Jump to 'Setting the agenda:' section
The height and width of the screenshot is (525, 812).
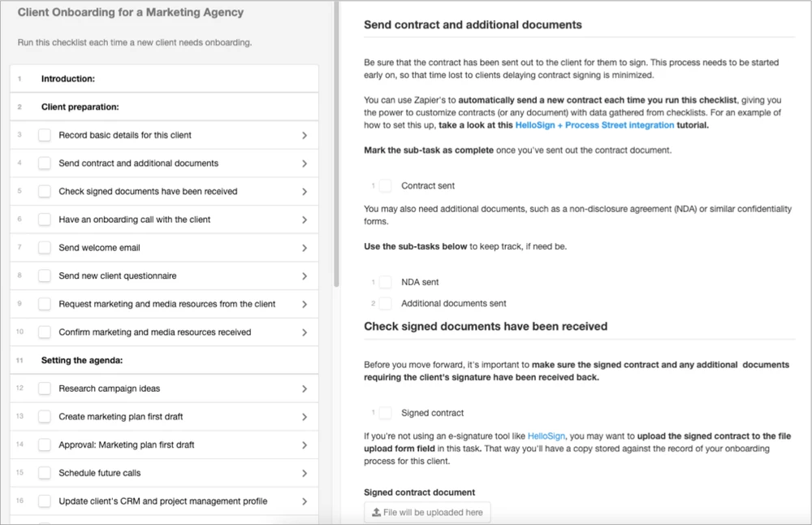pyautogui.click(x=81, y=360)
